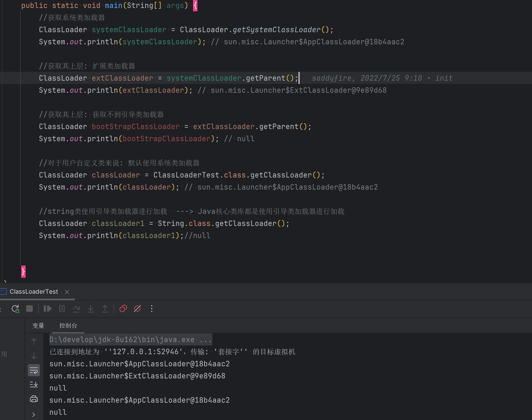
Task: Rerun the ClassLoaderTest debug session
Action: 15,309
